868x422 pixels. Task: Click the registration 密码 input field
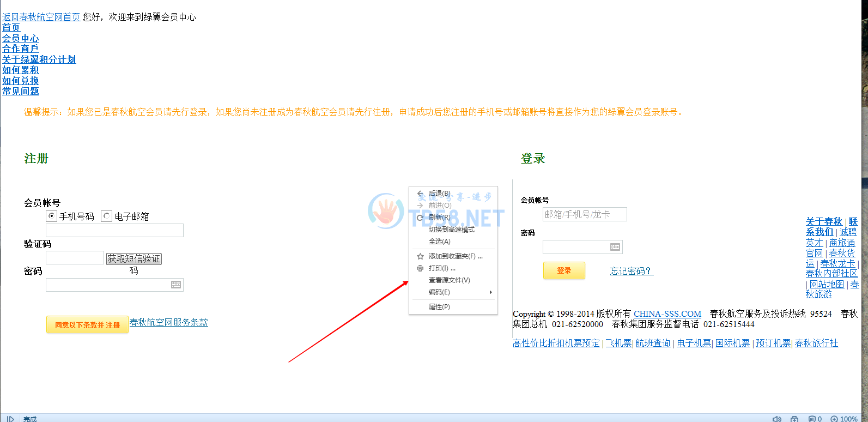(114, 285)
